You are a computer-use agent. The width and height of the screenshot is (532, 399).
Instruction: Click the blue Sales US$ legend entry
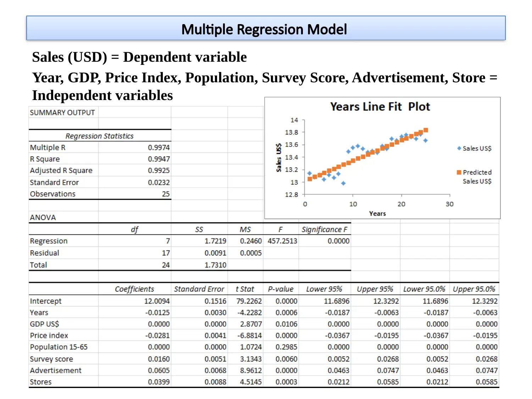pos(474,148)
